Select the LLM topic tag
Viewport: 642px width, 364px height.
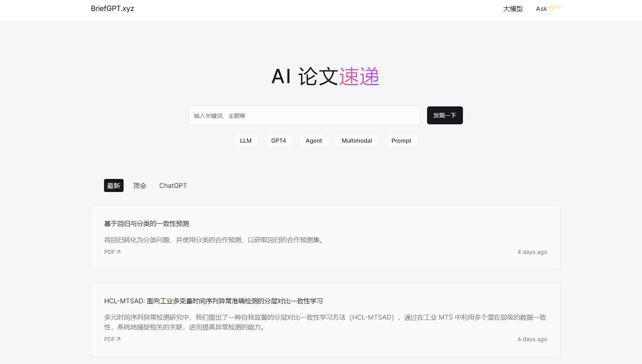pos(246,141)
